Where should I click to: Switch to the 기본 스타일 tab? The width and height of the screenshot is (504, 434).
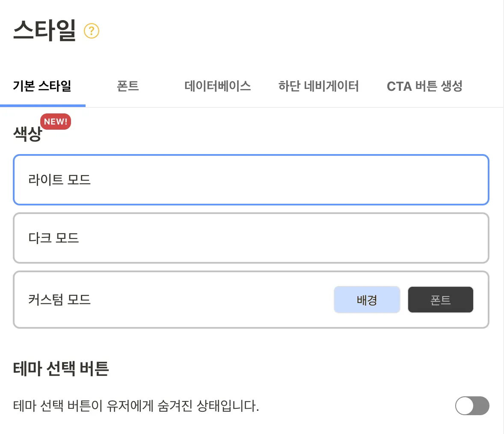42,86
